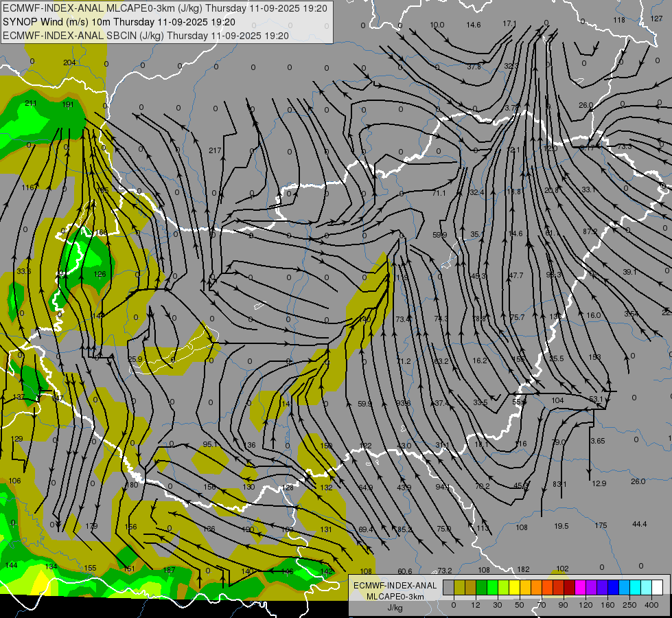Click the legend scale value 250

[629, 605]
